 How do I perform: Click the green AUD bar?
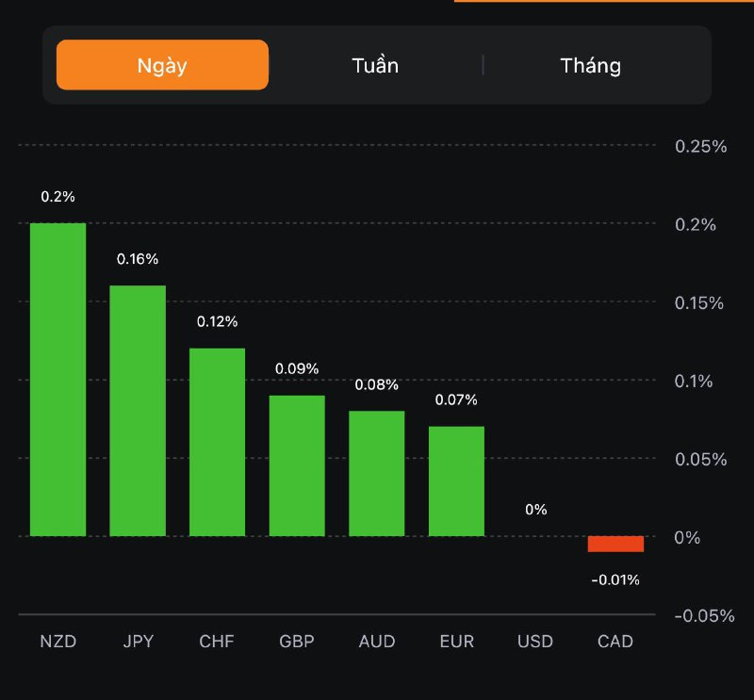click(x=377, y=473)
